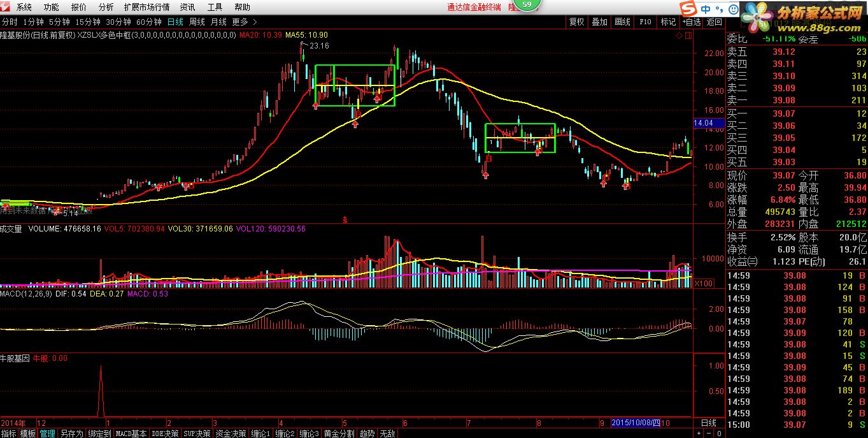Select the 周线 weekly period
This screenshot has height=438, width=868.
197,22
